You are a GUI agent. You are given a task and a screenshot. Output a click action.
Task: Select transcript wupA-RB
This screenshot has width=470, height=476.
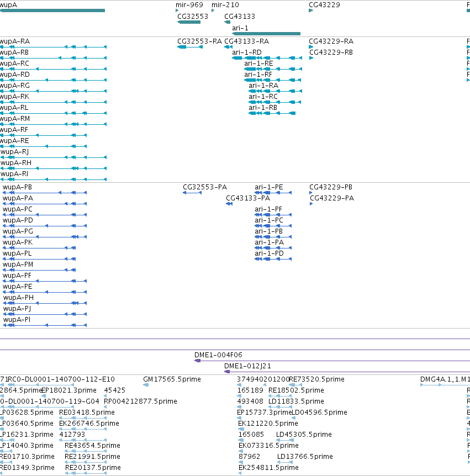pyautogui.click(x=53, y=58)
